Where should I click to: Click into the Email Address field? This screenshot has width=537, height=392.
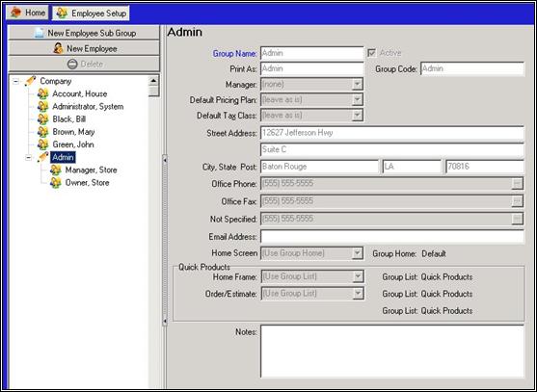pyautogui.click(x=392, y=236)
